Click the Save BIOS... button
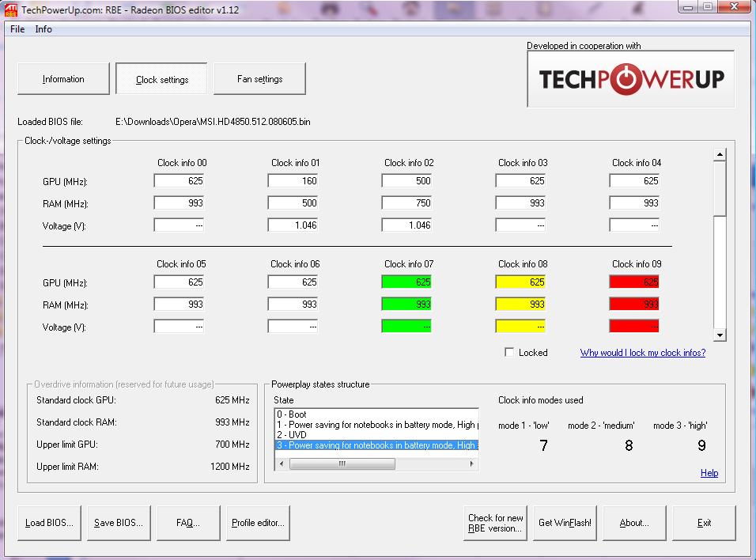Screen dimensions: 756x560 pos(119,523)
